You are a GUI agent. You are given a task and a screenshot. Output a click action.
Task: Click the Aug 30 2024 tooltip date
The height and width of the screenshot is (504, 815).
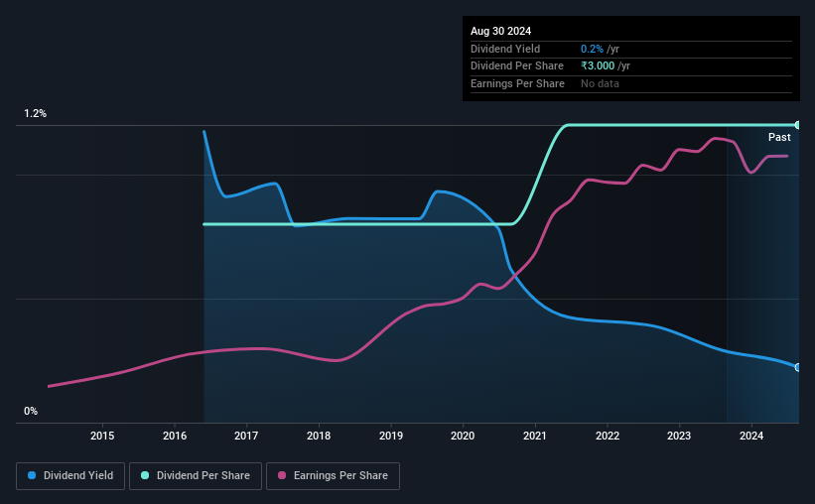click(500, 31)
